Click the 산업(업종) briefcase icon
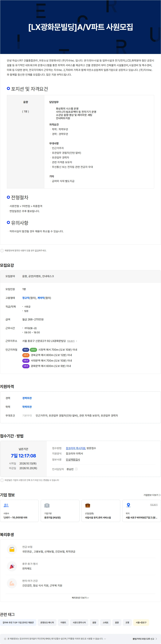 88,505
